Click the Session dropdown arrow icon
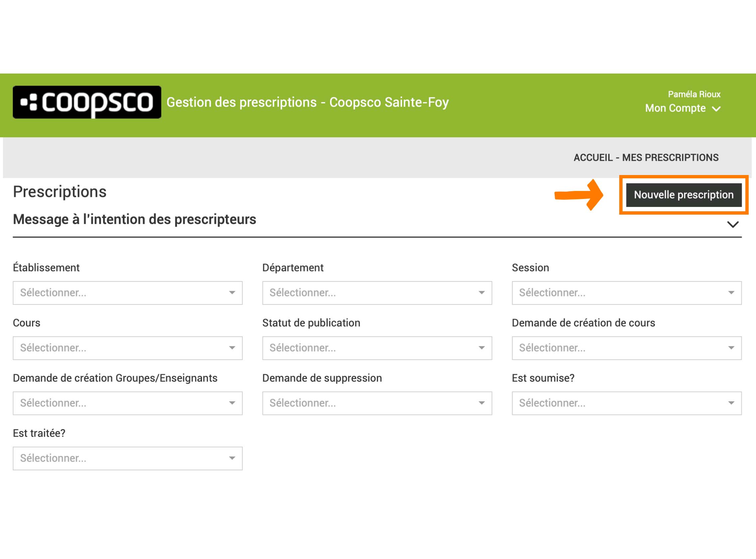This screenshot has width=756, height=559. point(731,293)
